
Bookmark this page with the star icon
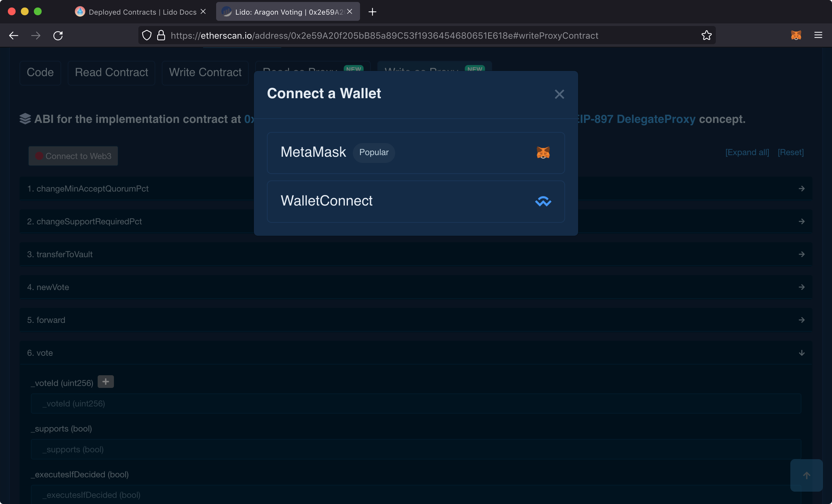[706, 35]
